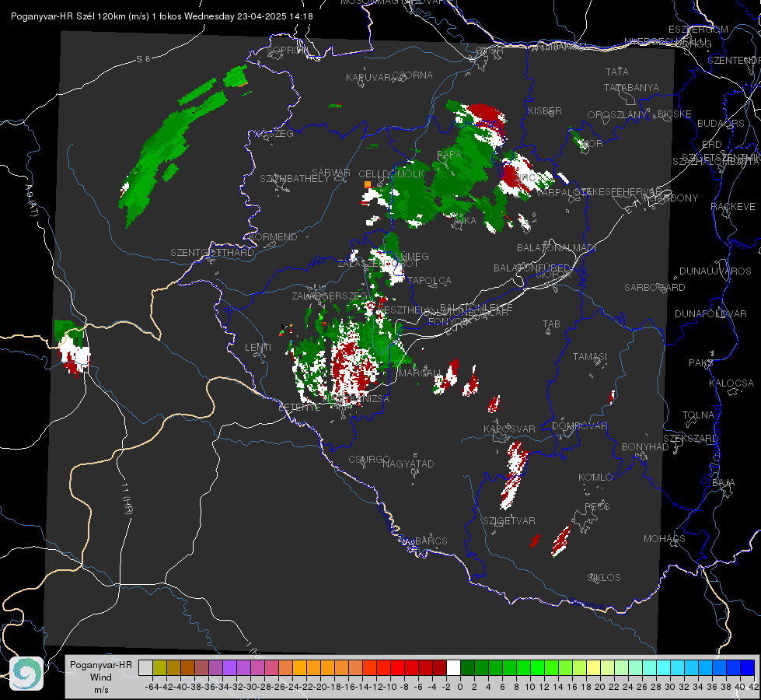Select the 'ÉRD' town label
761x700 pixels.
pyautogui.click(x=712, y=145)
